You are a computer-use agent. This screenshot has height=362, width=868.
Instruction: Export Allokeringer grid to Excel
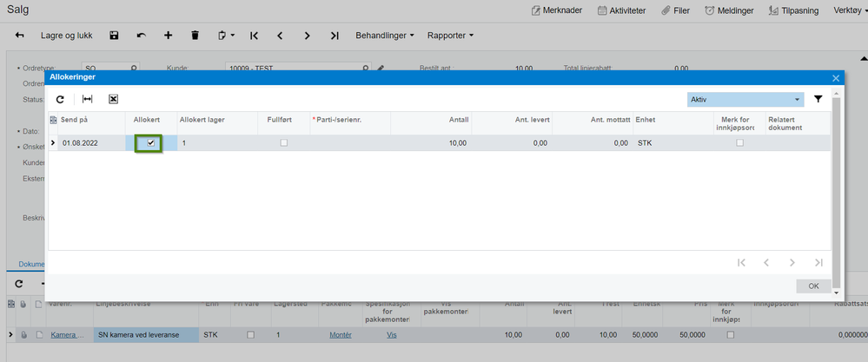click(113, 99)
